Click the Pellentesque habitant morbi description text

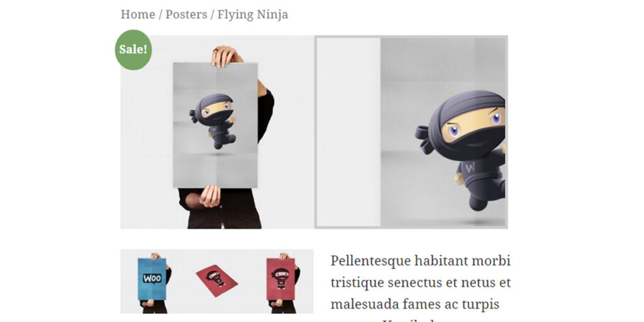pyautogui.click(x=421, y=260)
